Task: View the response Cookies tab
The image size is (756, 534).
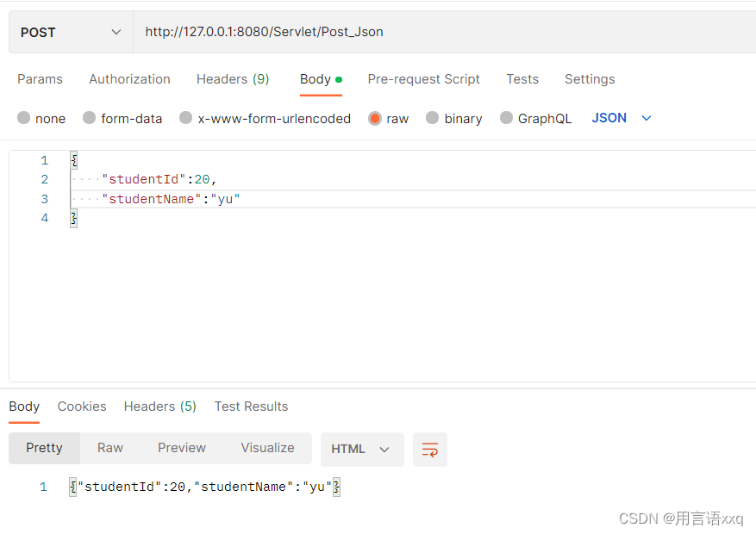Action: (81, 406)
